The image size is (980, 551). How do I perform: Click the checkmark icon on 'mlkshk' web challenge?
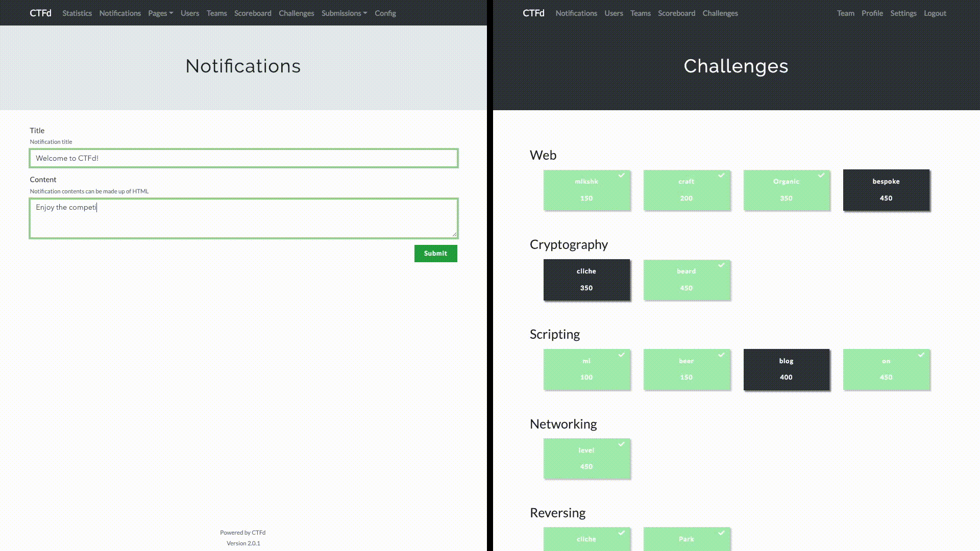point(621,175)
